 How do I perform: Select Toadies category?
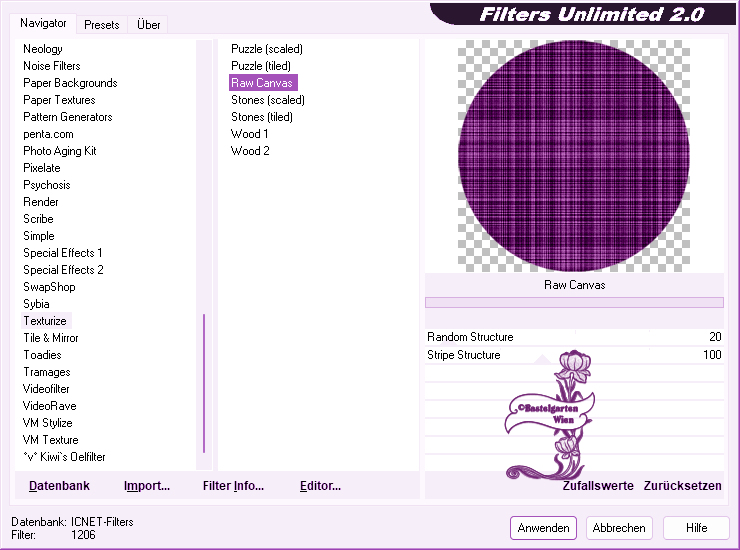tap(42, 355)
